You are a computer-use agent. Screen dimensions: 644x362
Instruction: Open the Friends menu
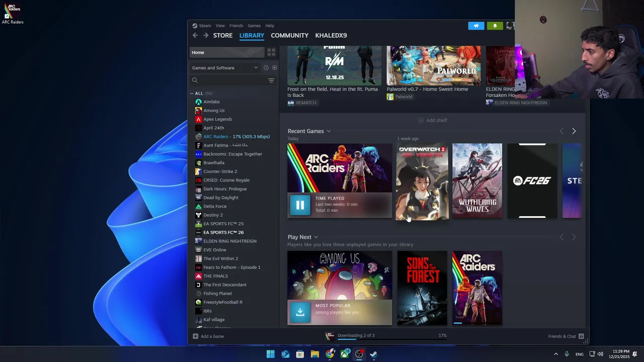[236, 26]
